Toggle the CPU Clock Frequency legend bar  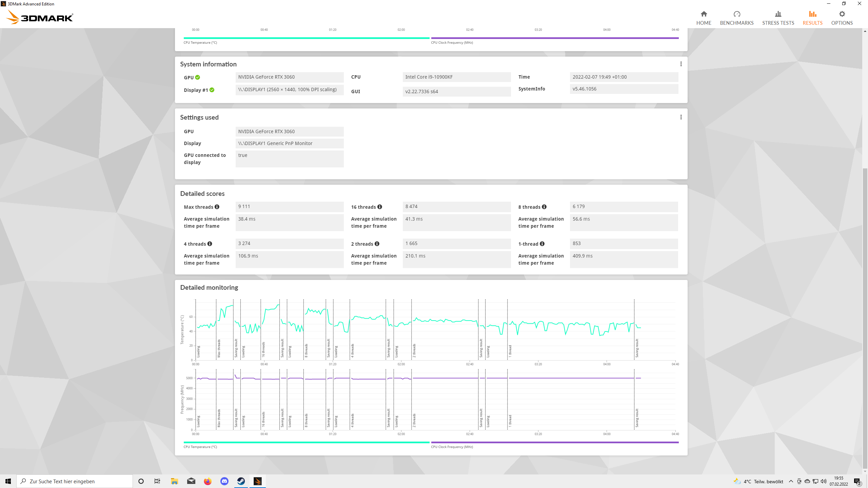point(555,442)
